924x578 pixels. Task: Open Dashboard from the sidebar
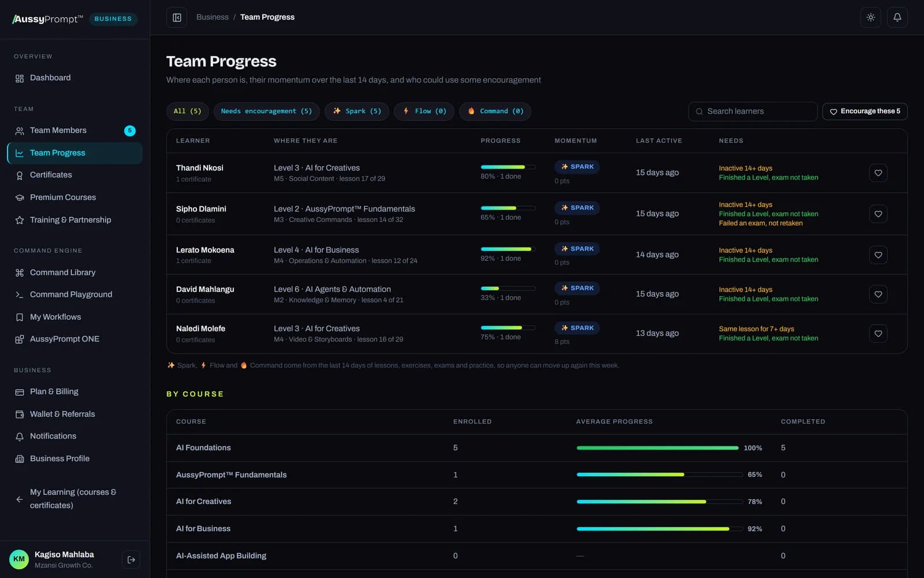pos(74,78)
